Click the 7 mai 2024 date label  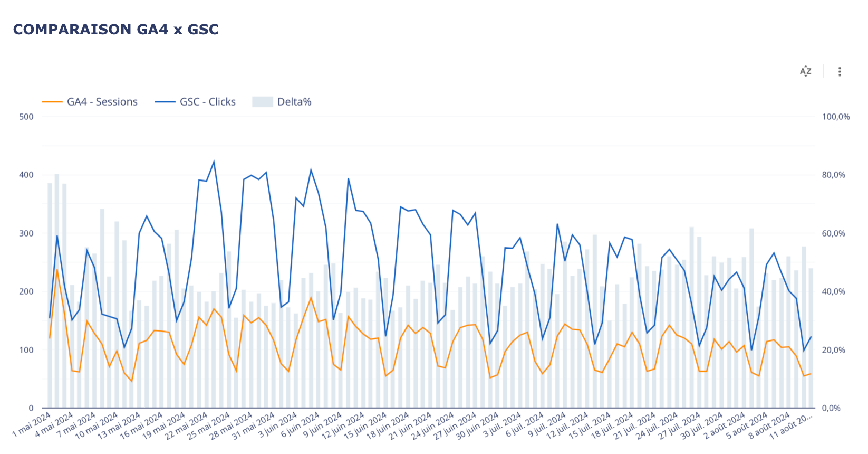pyautogui.click(x=76, y=425)
